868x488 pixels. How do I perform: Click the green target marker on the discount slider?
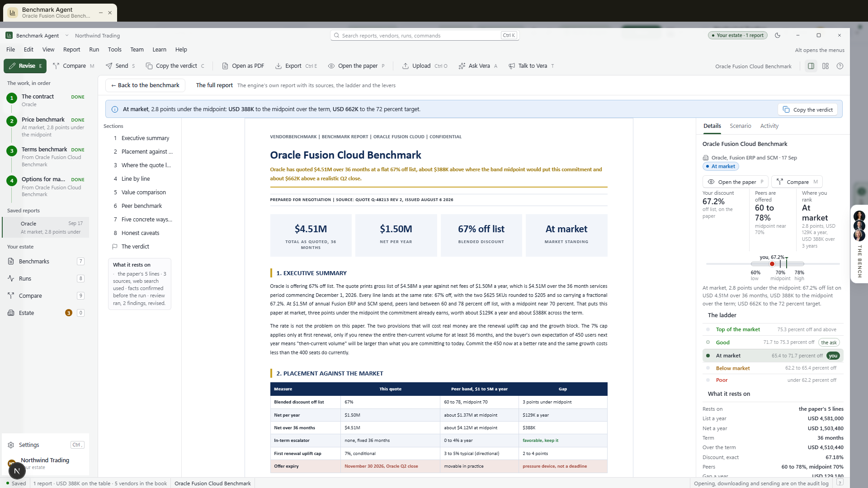point(787,264)
